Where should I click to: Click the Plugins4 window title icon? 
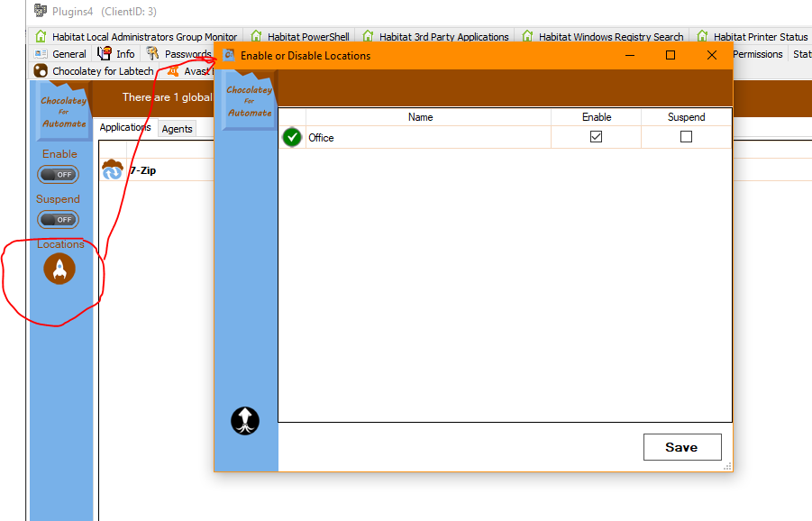(x=41, y=12)
